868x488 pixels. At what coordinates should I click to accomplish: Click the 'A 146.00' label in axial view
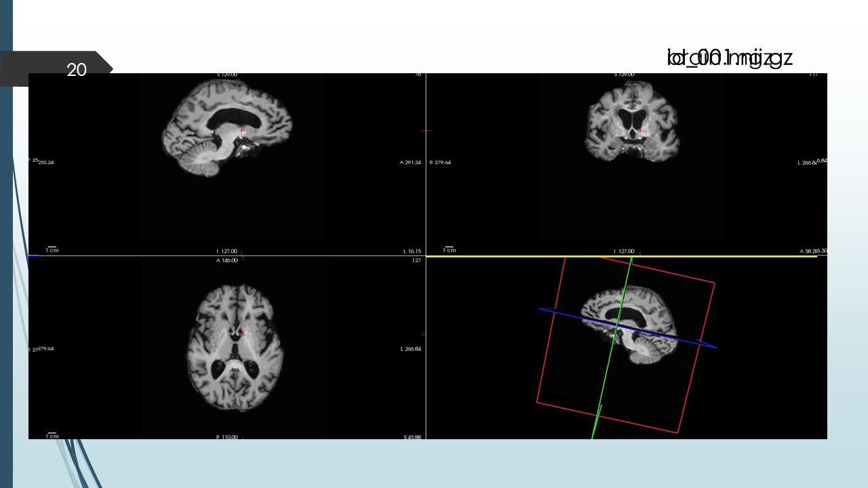point(226,260)
